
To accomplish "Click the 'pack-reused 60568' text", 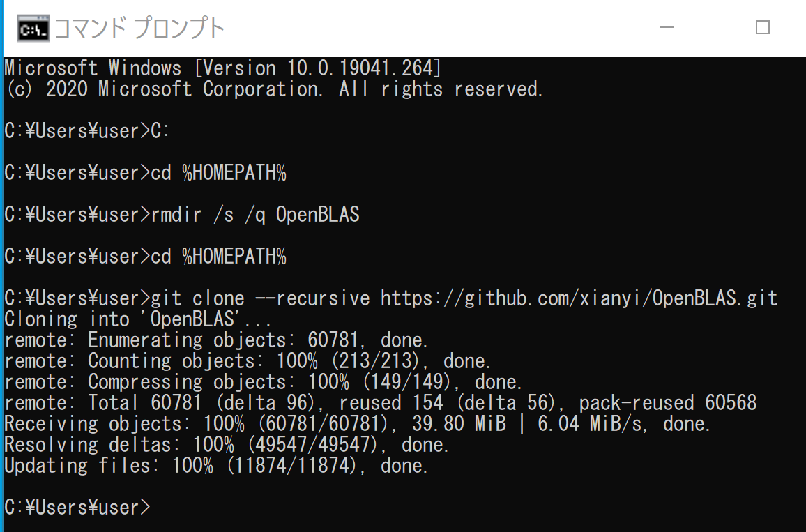I will pos(668,403).
